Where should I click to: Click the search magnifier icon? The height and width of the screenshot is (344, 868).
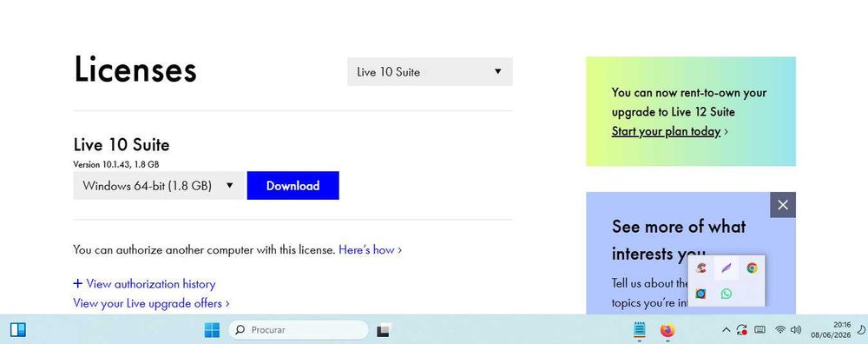coord(240,329)
